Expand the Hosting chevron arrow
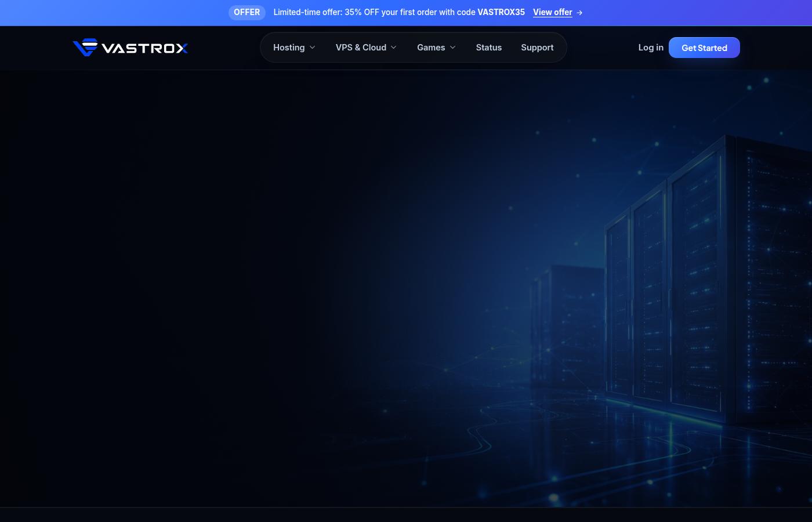The width and height of the screenshot is (812, 522). click(313, 48)
